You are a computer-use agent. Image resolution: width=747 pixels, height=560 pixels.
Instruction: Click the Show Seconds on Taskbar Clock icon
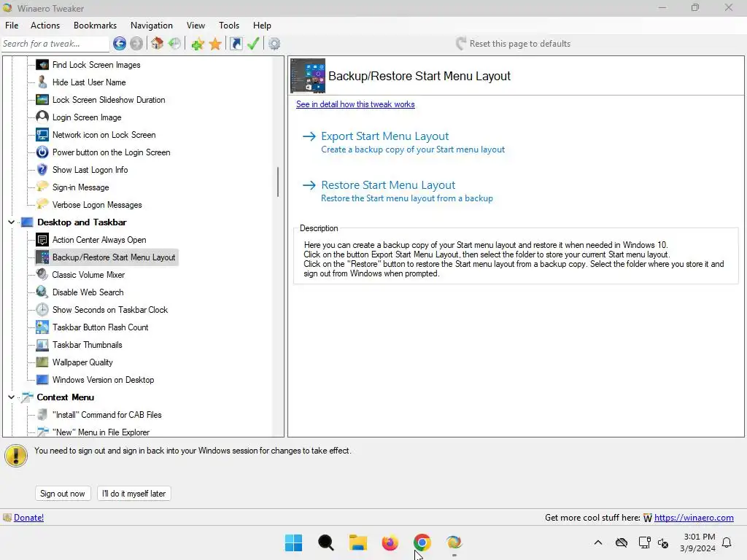tap(42, 309)
